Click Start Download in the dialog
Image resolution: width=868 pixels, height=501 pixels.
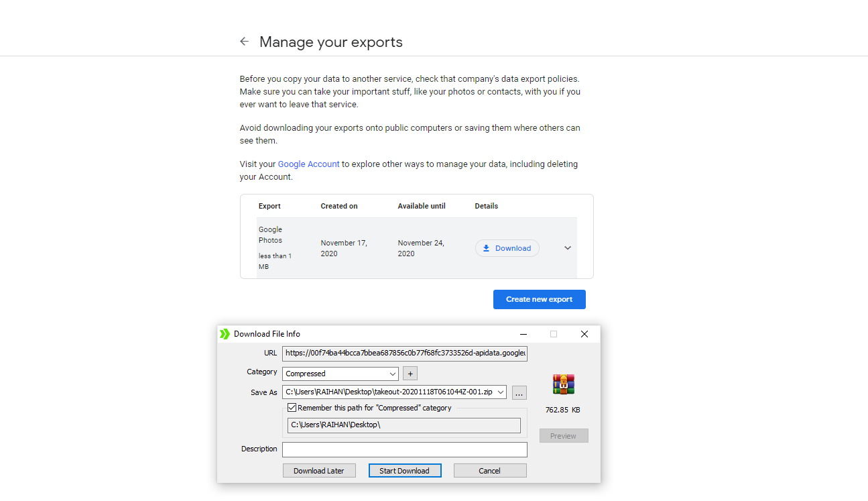tap(405, 471)
